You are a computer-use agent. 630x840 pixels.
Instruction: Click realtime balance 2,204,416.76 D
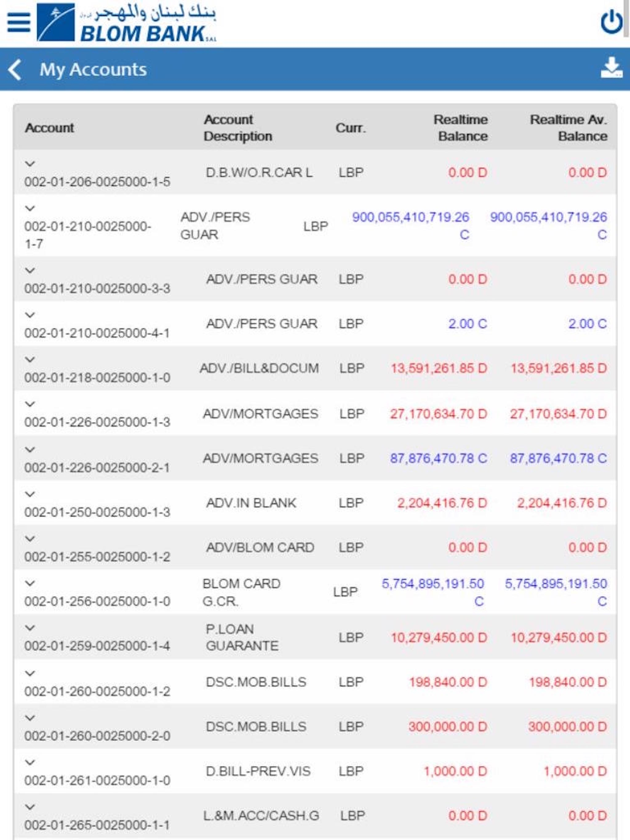point(442,503)
